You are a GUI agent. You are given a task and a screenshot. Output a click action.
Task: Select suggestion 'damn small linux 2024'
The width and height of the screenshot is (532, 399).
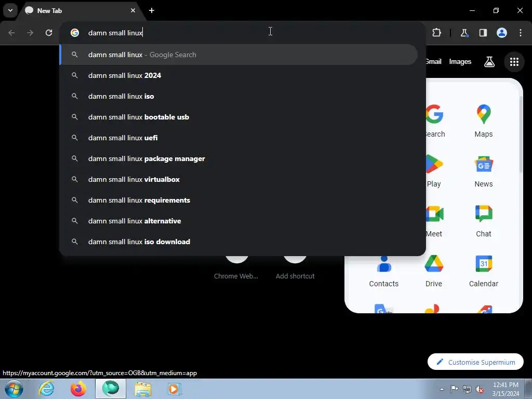[x=239, y=75]
